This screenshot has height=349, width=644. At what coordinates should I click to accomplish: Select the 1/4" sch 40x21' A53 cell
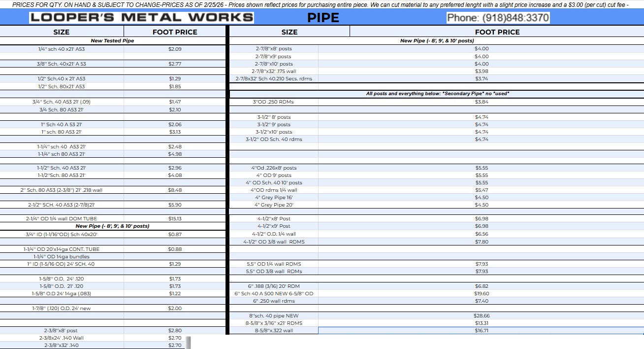pos(62,49)
